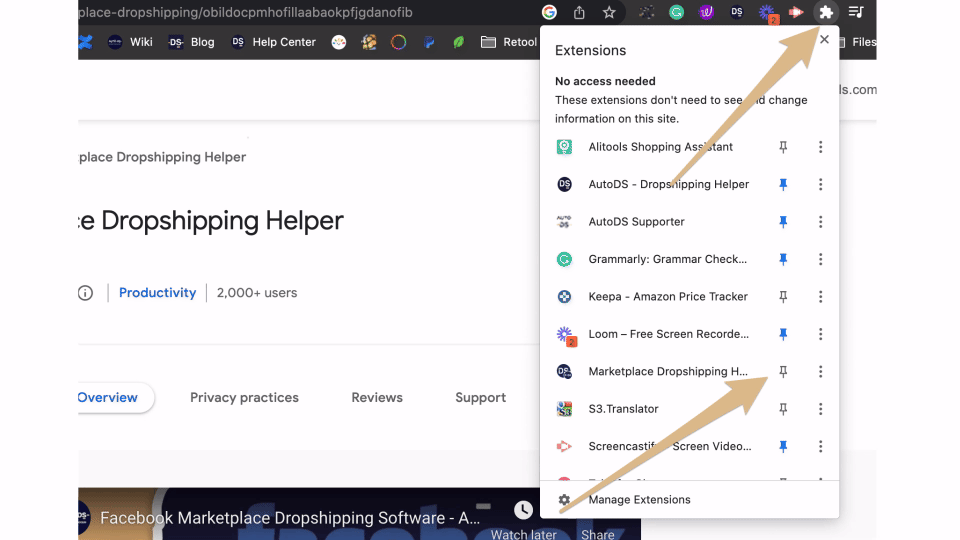Open the purple W extension in the toolbar
The image size is (960, 540).
[x=706, y=12]
